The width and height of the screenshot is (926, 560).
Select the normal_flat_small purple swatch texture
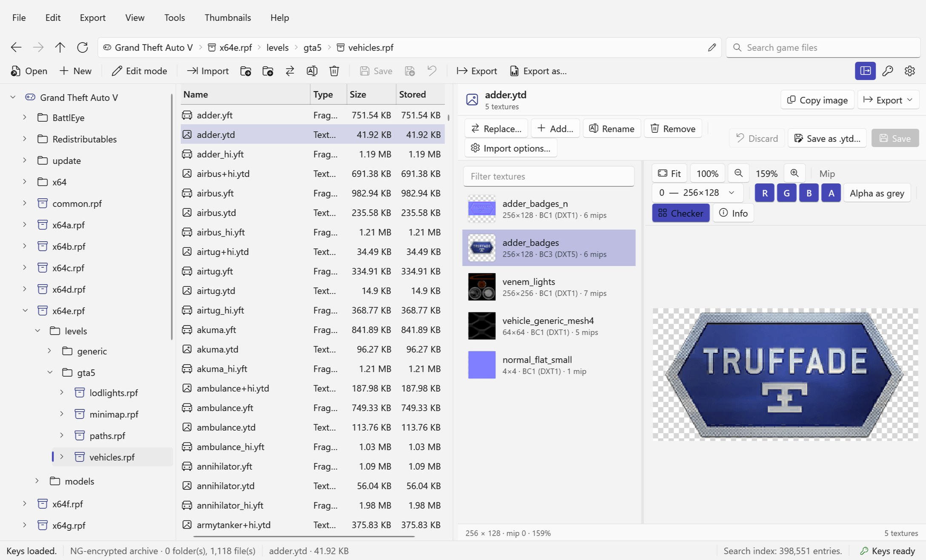click(482, 365)
